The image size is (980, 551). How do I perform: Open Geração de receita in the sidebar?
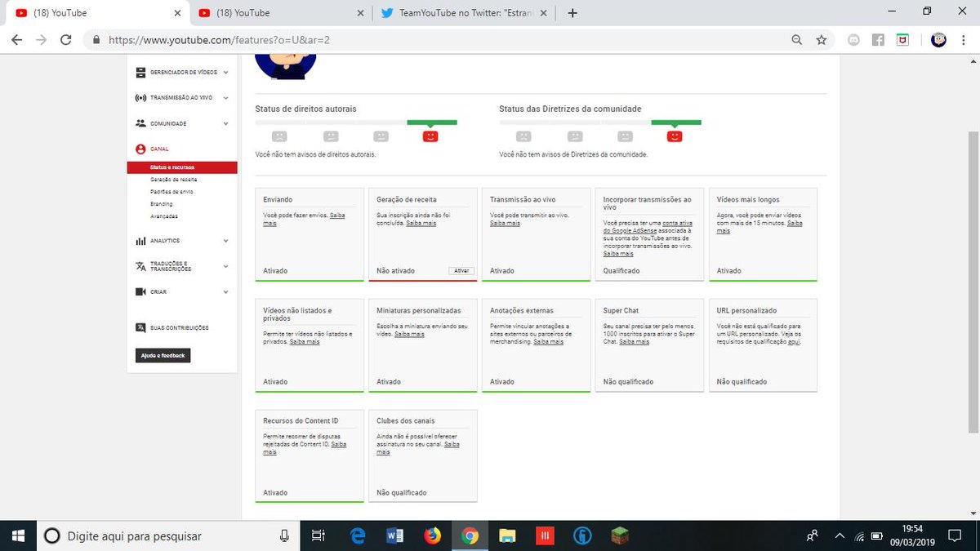[174, 179]
